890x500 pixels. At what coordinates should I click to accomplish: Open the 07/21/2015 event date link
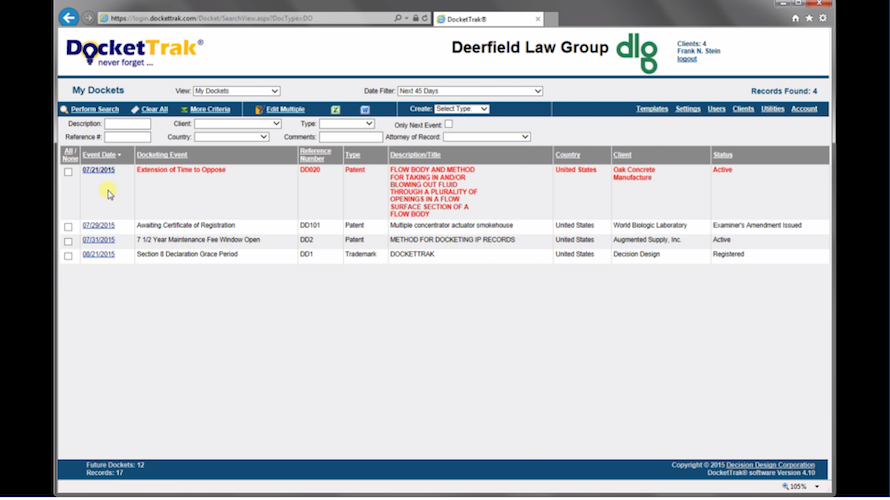pos(99,170)
